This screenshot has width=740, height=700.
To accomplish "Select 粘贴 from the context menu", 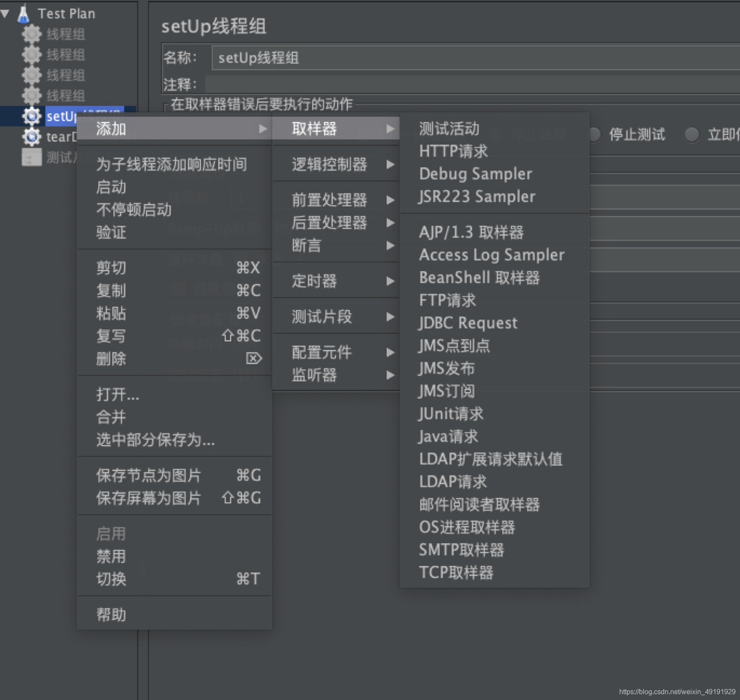I will (x=174, y=313).
